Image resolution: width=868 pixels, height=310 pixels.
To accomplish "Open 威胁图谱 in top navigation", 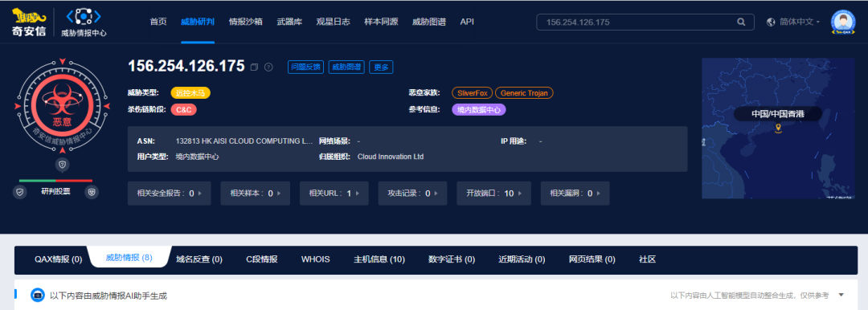I will pyautogui.click(x=429, y=22).
